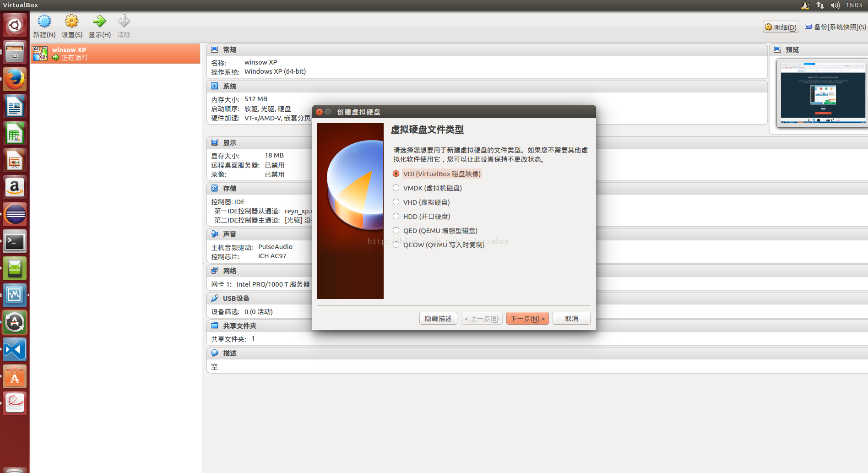The width and height of the screenshot is (868, 473).
Task: Open the document viewer launcher icon
Action: coord(15,403)
